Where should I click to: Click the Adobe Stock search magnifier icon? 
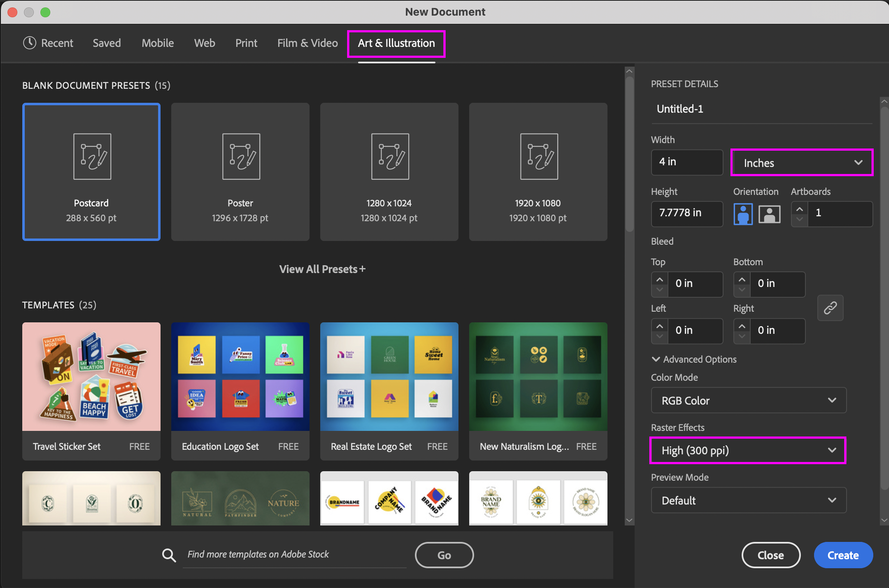168,555
